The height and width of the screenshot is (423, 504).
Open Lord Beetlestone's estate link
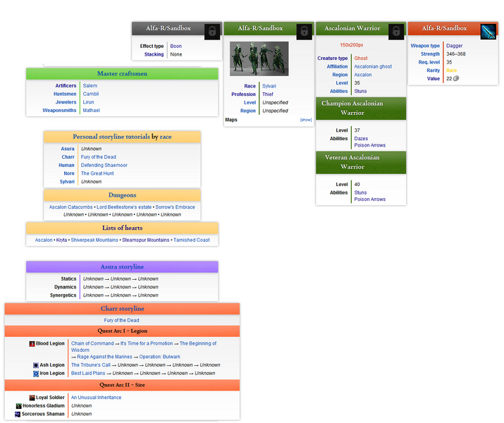[x=124, y=207]
